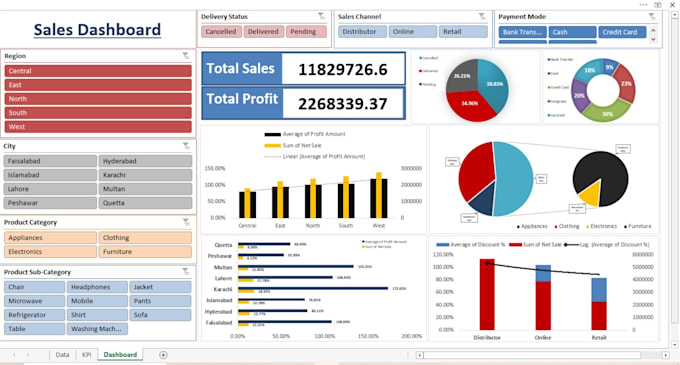Select Islamabad in City slicer
This screenshot has width=680, height=365.
point(50,175)
